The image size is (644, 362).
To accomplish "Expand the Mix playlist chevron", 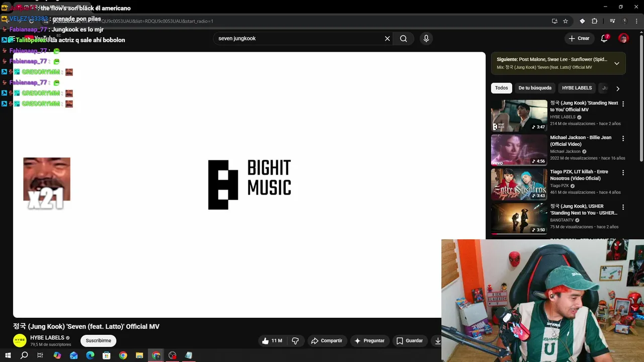I will coord(617,63).
